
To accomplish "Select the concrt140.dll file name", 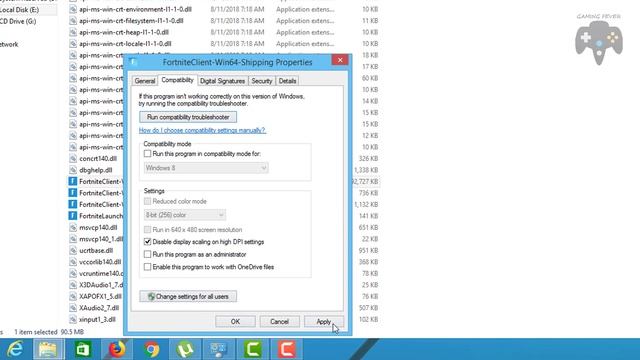I will (98, 158).
